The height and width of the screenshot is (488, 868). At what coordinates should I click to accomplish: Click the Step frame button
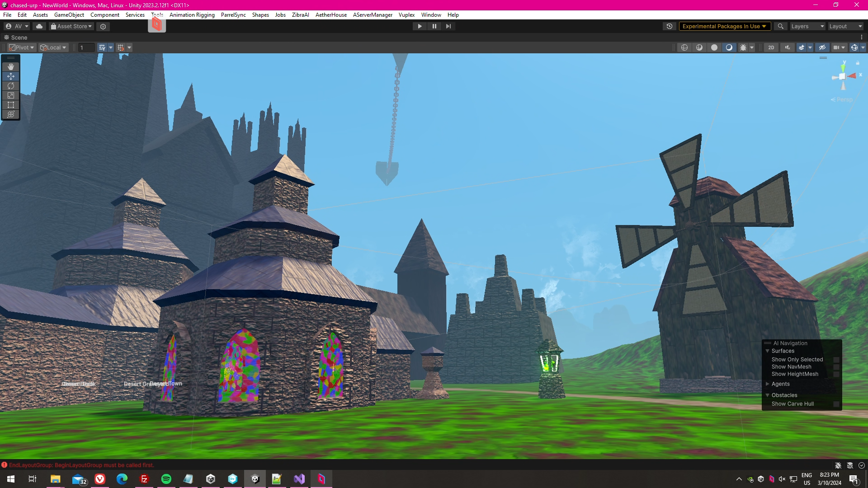[x=448, y=26]
